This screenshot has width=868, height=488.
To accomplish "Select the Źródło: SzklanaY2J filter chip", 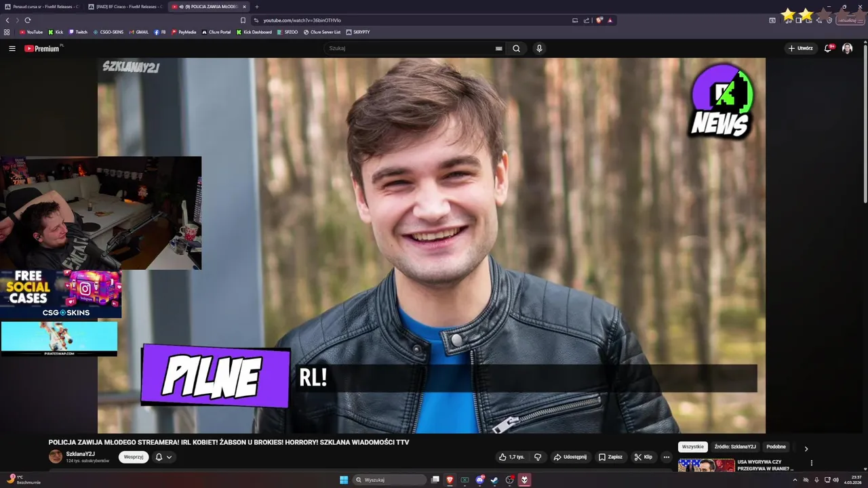I will [734, 447].
